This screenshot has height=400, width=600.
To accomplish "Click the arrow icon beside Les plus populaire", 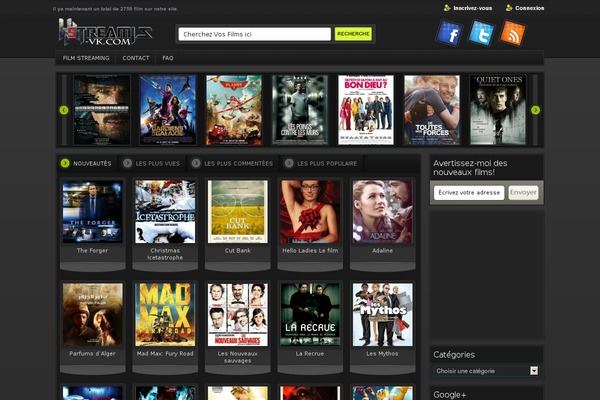I will point(289,163).
